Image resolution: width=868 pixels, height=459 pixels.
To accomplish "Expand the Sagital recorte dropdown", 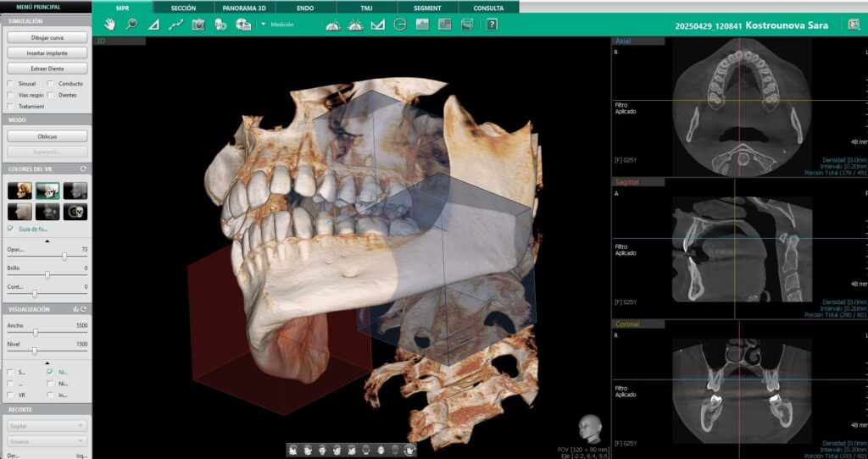I will coord(47,426).
